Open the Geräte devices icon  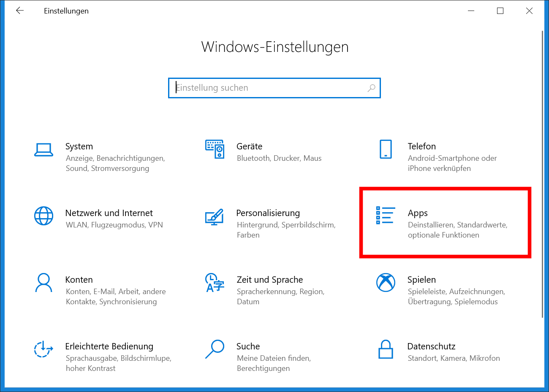click(215, 149)
